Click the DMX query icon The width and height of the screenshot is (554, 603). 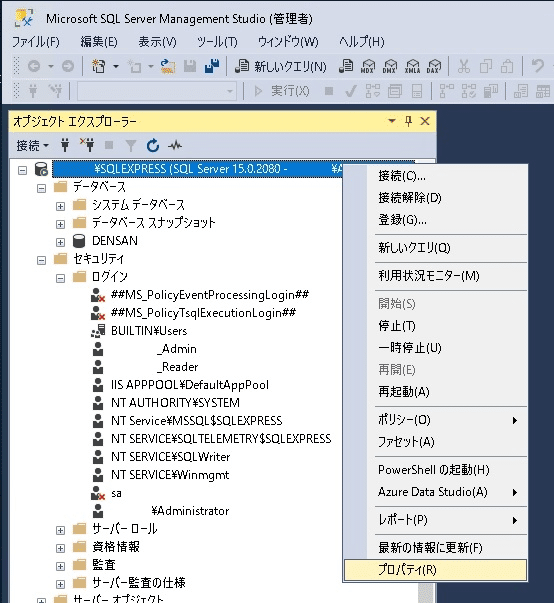pos(390,66)
